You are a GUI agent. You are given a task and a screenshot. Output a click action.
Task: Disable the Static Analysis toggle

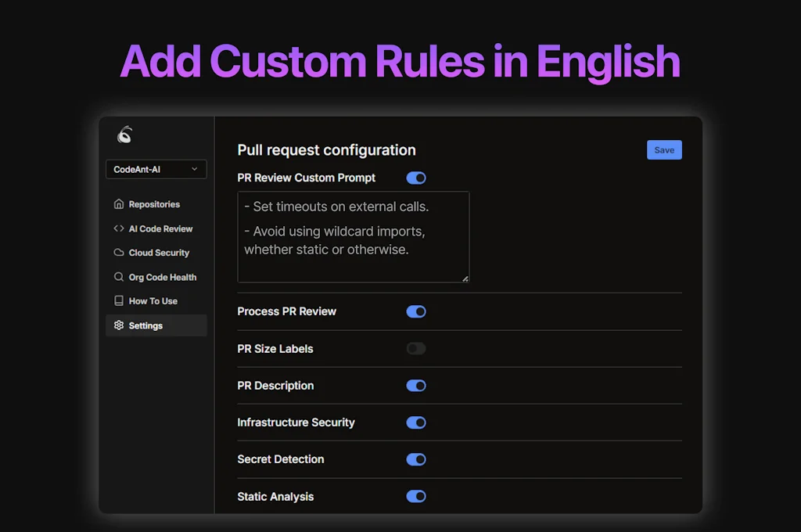416,496
